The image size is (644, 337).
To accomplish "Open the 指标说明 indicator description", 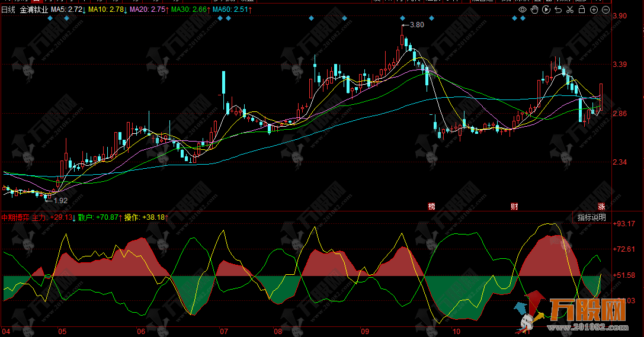I will pos(591,217).
